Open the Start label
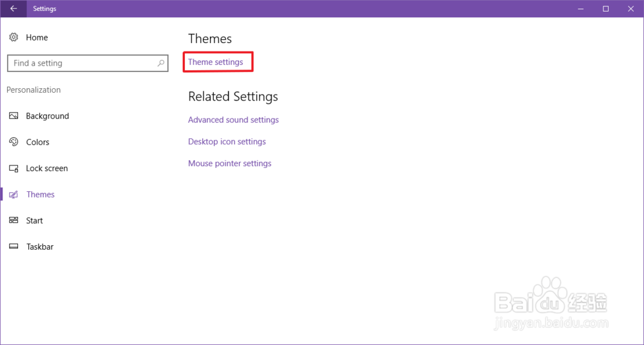 35,221
